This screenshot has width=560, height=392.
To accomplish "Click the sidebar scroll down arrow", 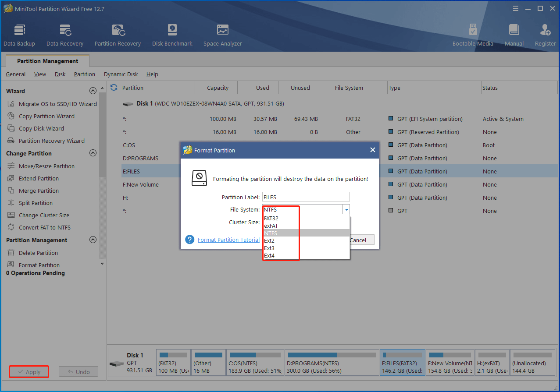I will click(x=103, y=264).
